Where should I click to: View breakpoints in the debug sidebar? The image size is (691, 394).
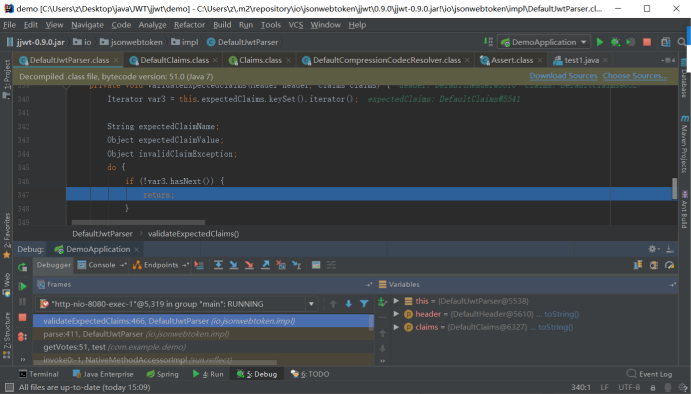click(x=22, y=337)
